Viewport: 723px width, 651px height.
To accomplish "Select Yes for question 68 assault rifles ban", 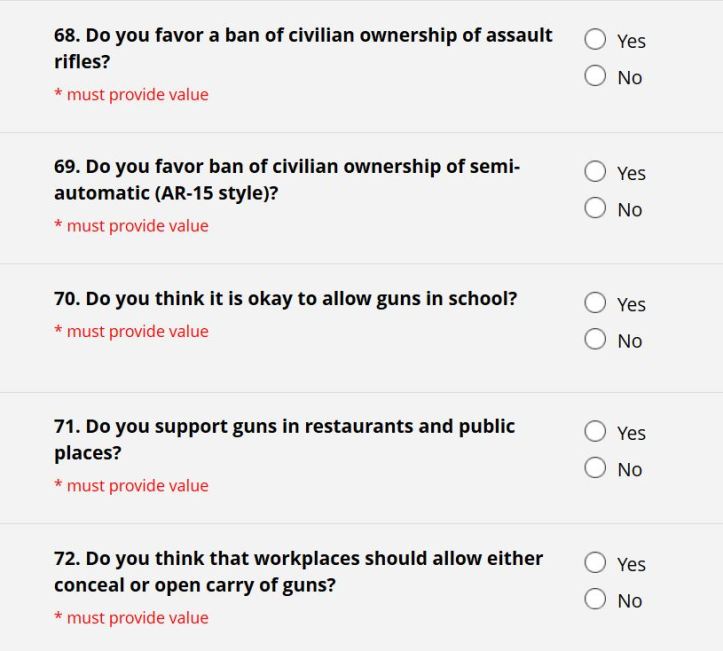I will pos(596,39).
